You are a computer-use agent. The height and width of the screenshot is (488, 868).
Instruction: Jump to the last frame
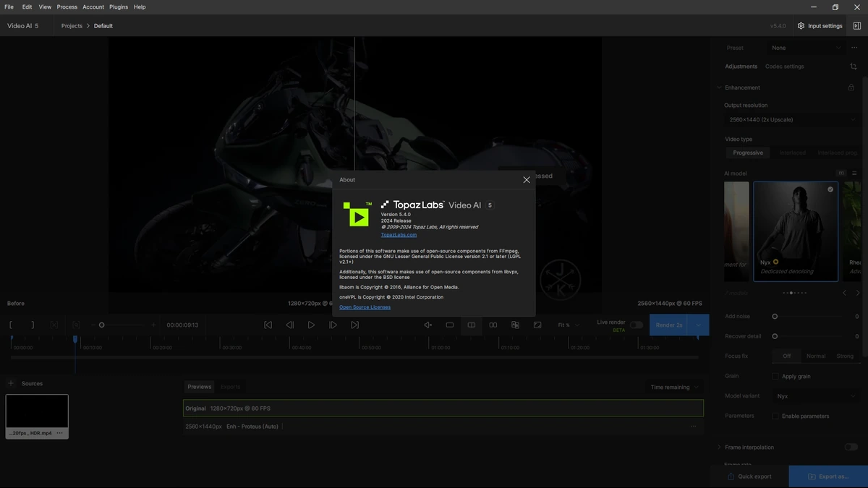(x=354, y=325)
